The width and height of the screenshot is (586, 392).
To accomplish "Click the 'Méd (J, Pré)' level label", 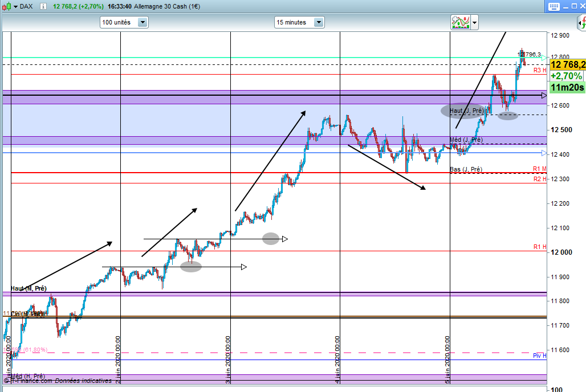I will click(466, 140).
